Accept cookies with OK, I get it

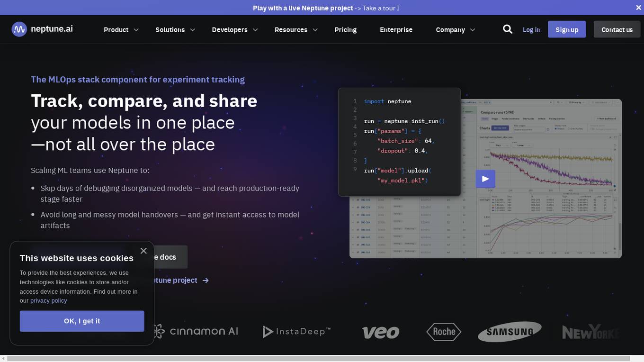[82, 321]
